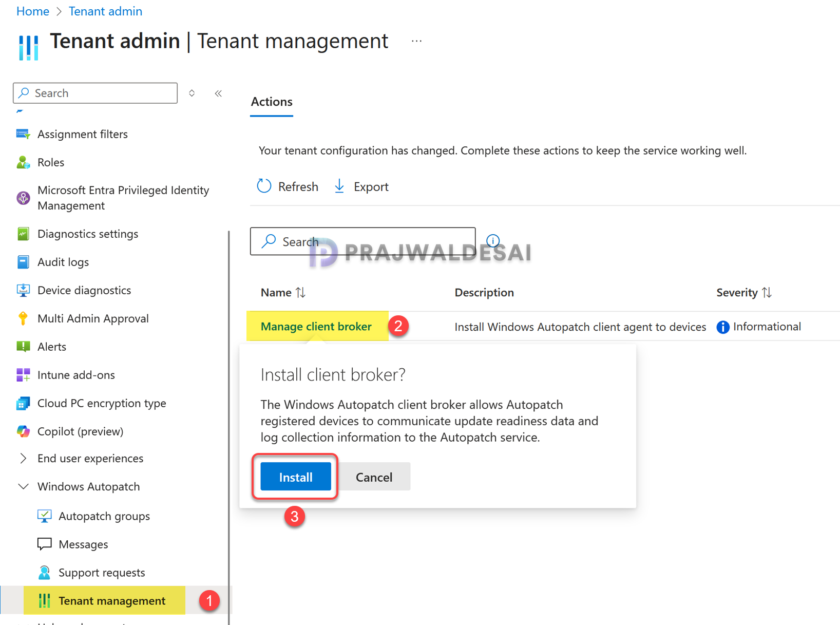840x625 pixels.
Task: Open the Manage client broker link
Action: pyautogui.click(x=316, y=327)
